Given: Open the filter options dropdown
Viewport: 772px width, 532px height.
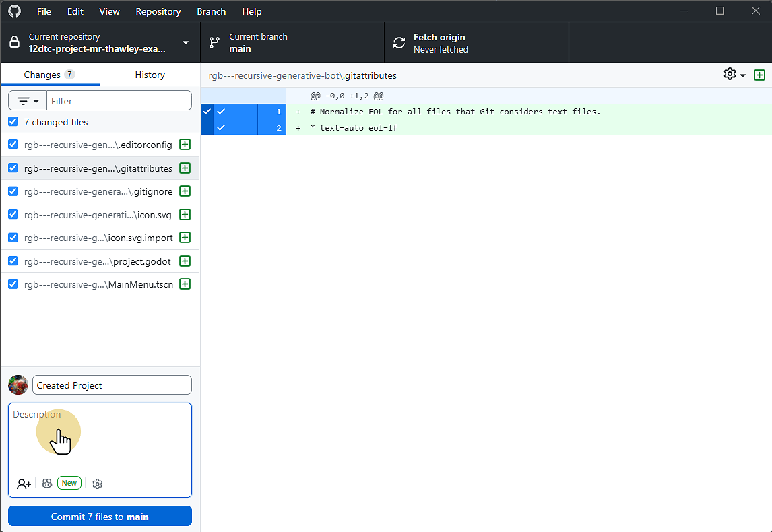Looking at the screenshot, I should (x=28, y=101).
